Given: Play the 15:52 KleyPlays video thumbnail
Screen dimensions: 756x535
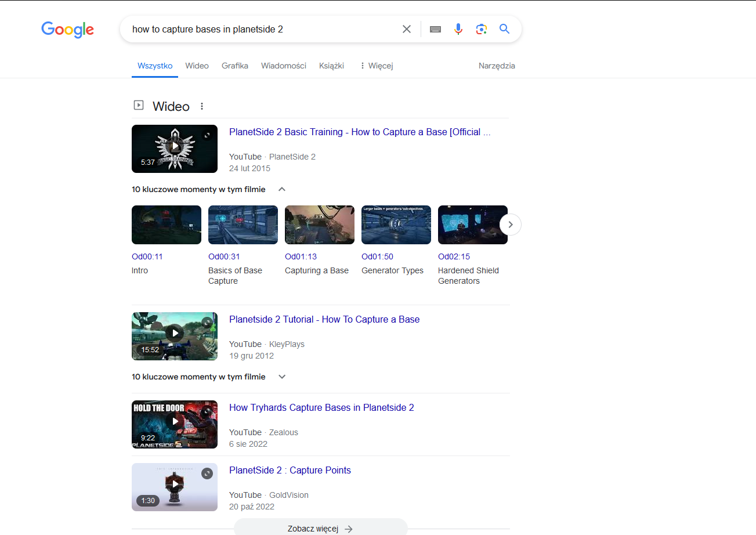Looking at the screenshot, I should pyautogui.click(x=175, y=336).
